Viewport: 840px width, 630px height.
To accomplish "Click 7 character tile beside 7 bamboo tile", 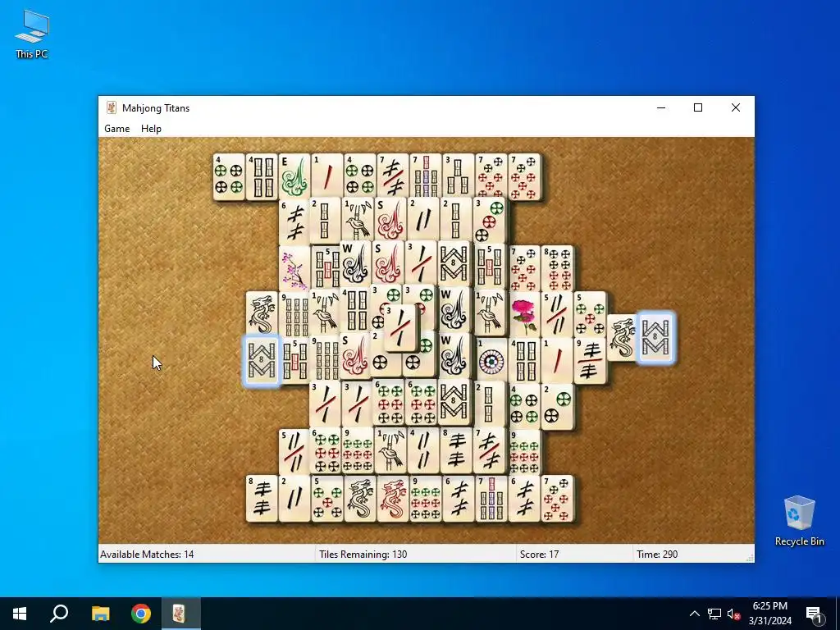I will 393,176.
